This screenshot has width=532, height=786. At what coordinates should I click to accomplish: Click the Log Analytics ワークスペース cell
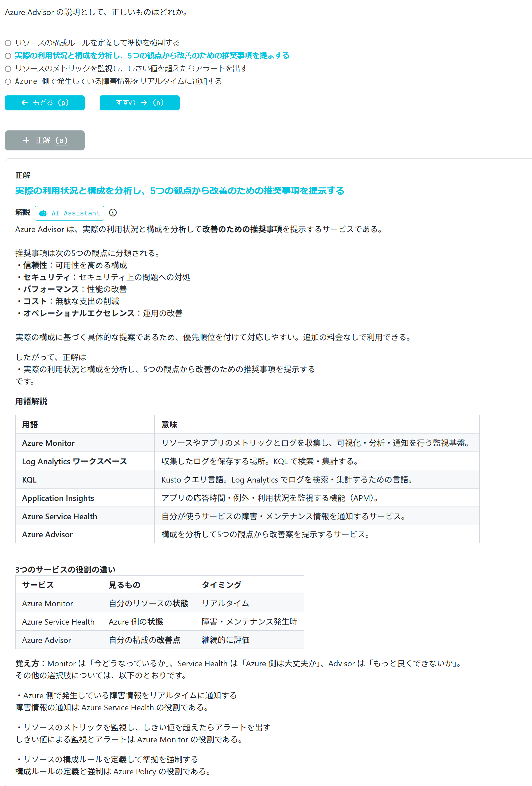click(x=85, y=461)
